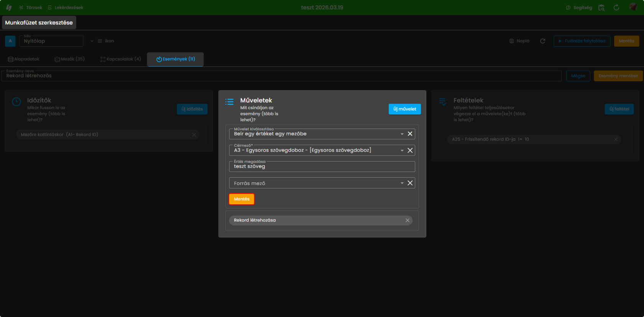Click Futtatás folytatása button
The image size is (644, 317).
[582, 41]
